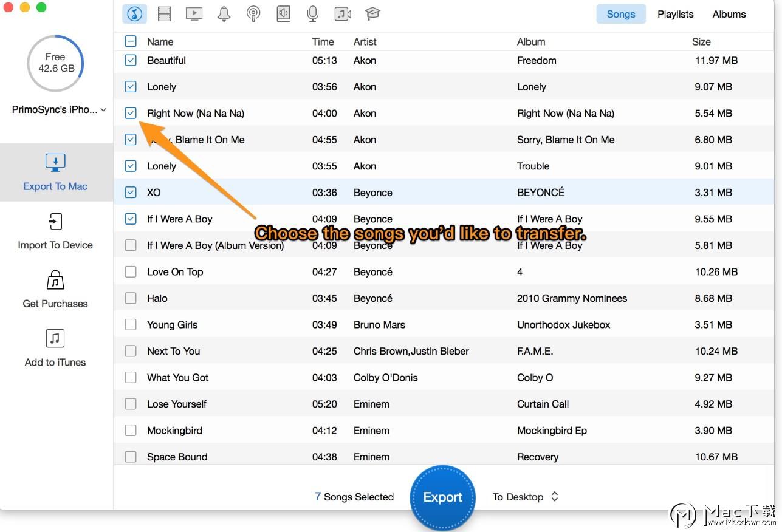This screenshot has width=782, height=532.
Task: Open the Podcasts category icon
Action: coord(253,13)
